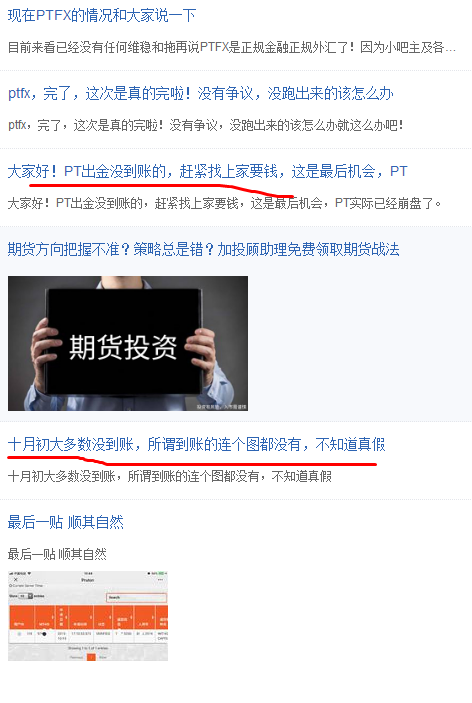Open the ad link 期货方向把握不准？策略总是错
The height and width of the screenshot is (703, 472).
204,249
